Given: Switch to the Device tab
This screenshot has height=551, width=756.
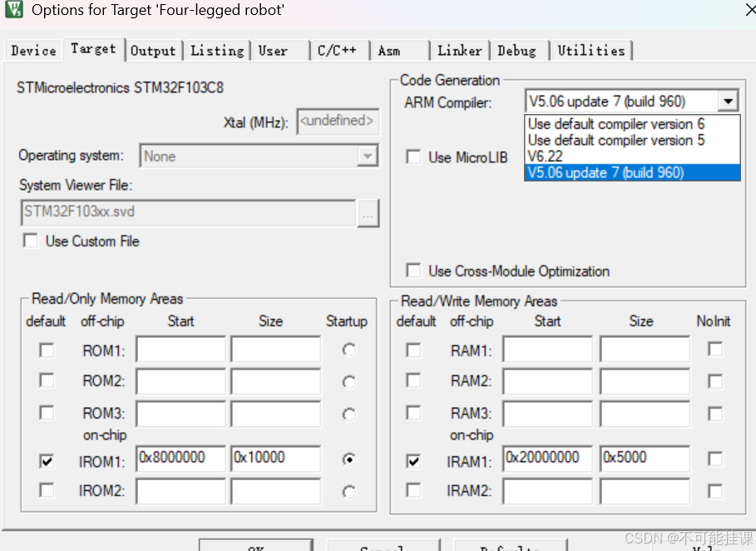Looking at the screenshot, I should (x=33, y=50).
